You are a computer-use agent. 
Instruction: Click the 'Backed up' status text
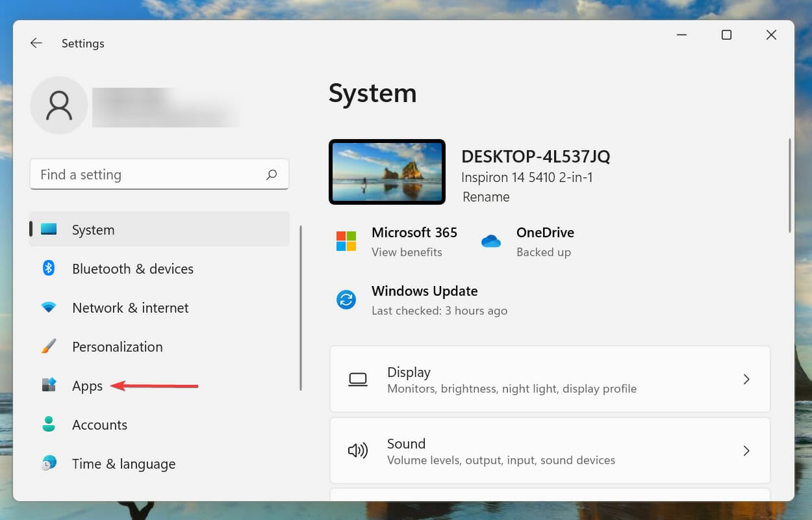coord(544,252)
